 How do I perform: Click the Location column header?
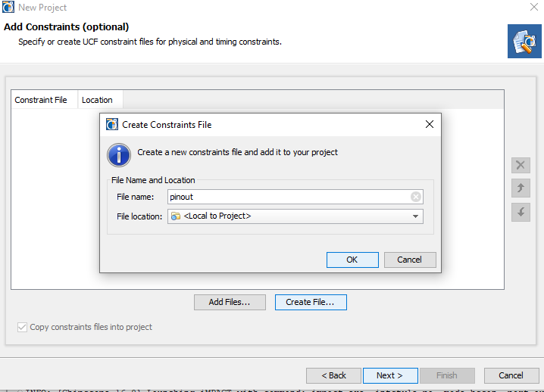click(97, 100)
